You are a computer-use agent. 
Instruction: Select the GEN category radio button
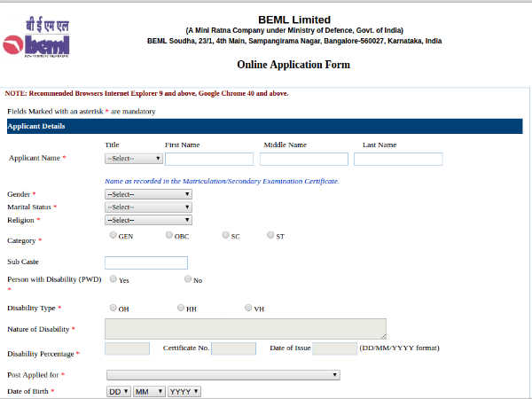[x=113, y=235]
